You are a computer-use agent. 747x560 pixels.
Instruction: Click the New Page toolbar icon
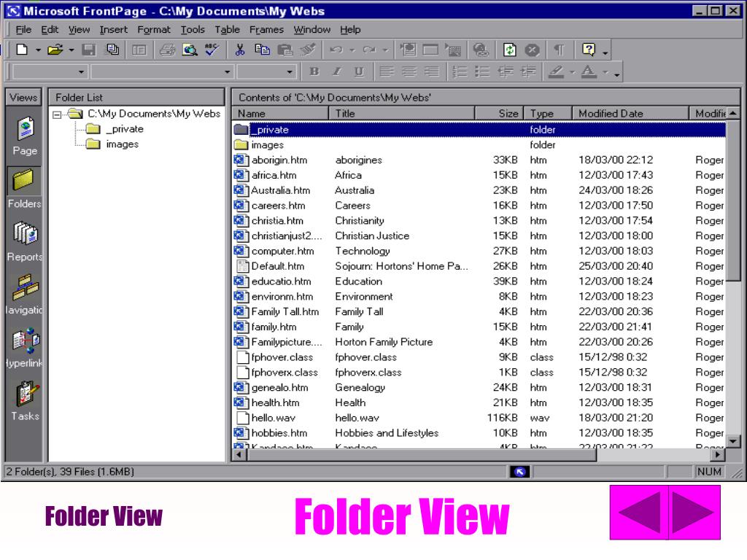point(22,50)
